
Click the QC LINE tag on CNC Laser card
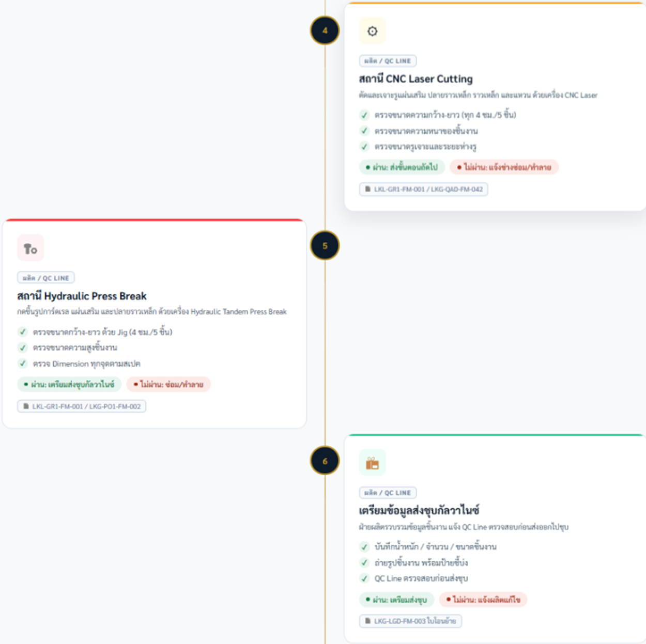pyautogui.click(x=388, y=61)
